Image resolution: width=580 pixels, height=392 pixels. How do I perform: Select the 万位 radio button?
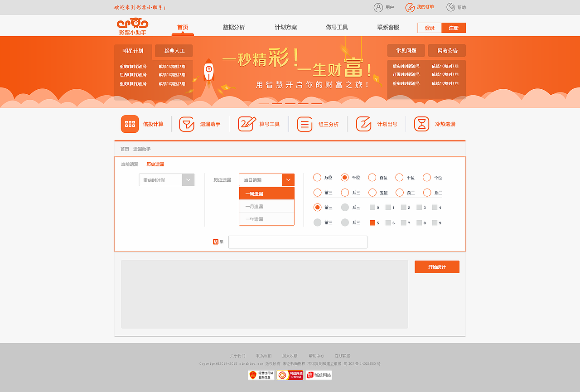[x=317, y=178]
